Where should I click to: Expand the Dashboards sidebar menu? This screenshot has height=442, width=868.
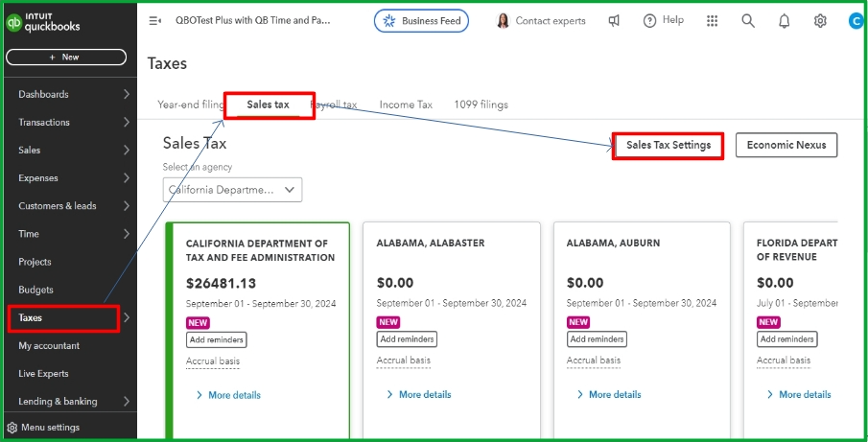click(x=127, y=94)
